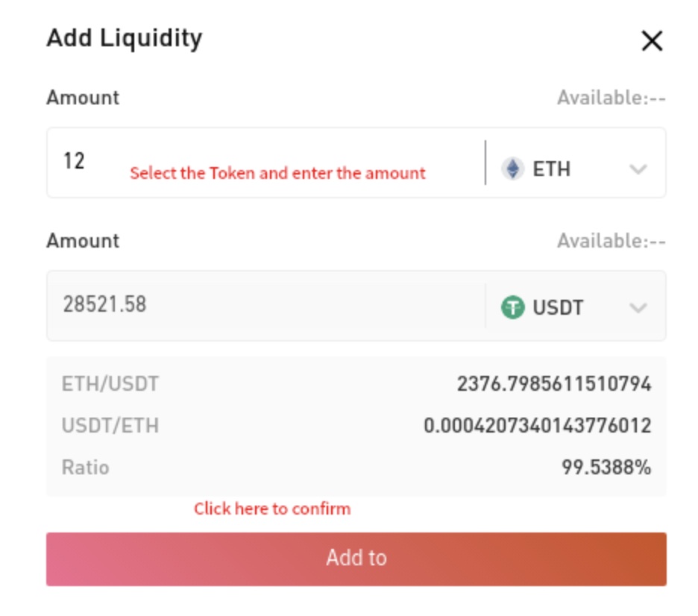Click Available balance text above ETH field

(x=611, y=98)
